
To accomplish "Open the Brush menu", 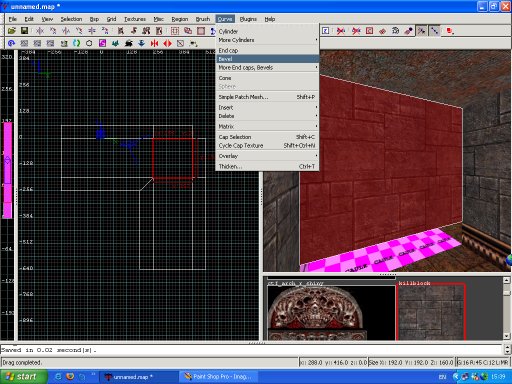I will pyautogui.click(x=203, y=19).
